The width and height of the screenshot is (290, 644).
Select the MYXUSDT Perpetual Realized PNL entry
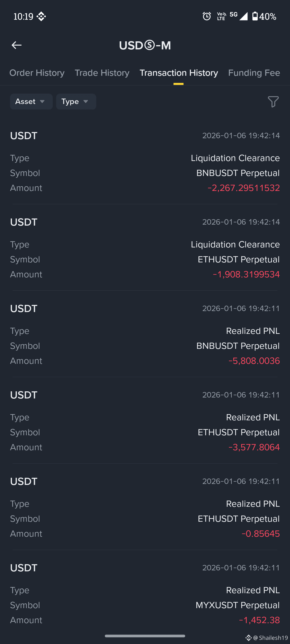tap(145, 593)
